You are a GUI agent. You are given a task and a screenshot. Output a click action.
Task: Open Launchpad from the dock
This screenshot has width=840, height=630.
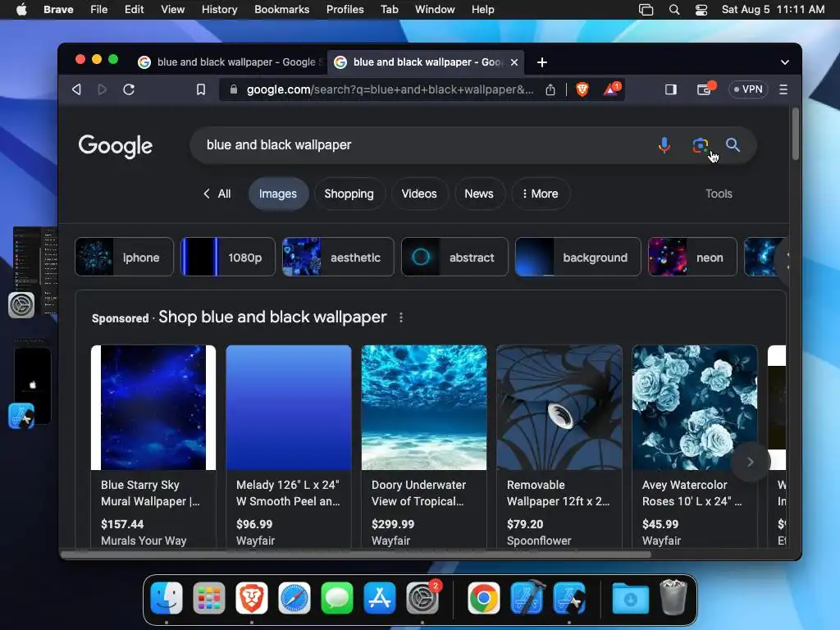209,598
